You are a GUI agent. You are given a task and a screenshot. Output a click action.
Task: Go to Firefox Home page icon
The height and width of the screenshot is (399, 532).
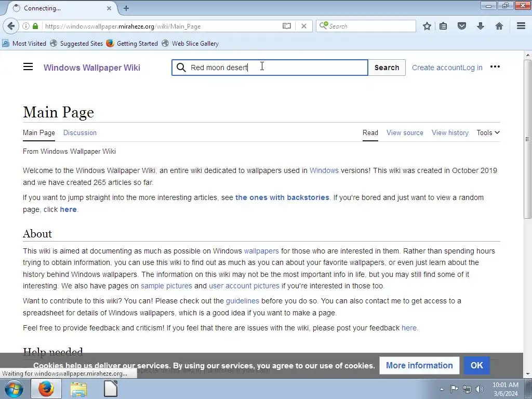[x=499, y=26]
